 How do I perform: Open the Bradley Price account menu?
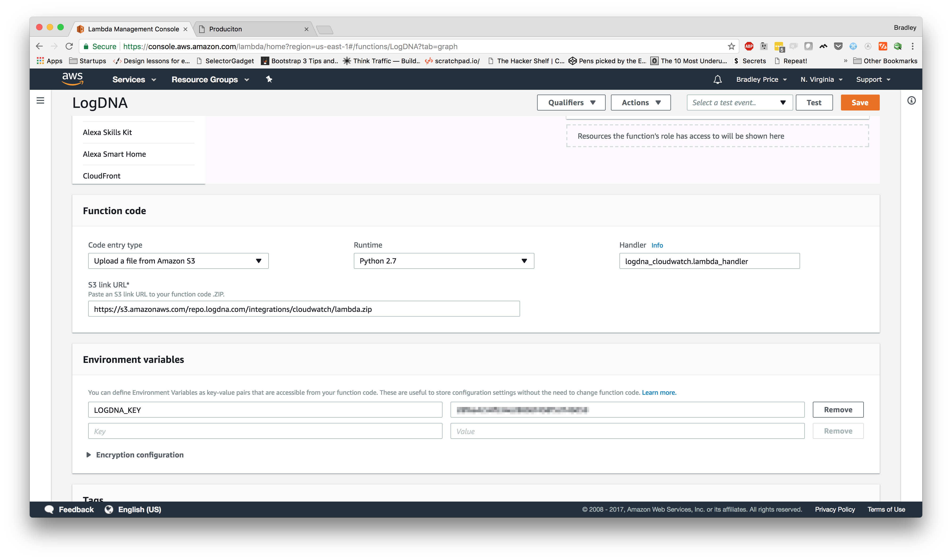point(762,79)
